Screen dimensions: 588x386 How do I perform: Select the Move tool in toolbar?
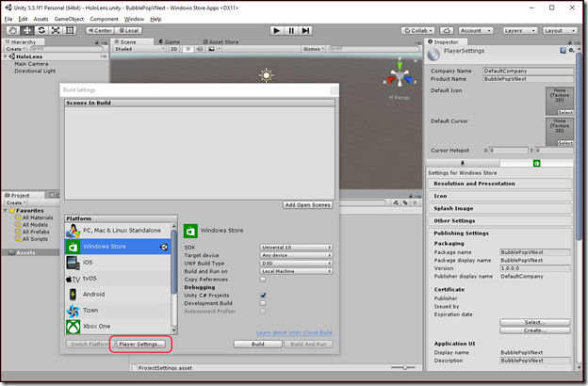coord(27,31)
